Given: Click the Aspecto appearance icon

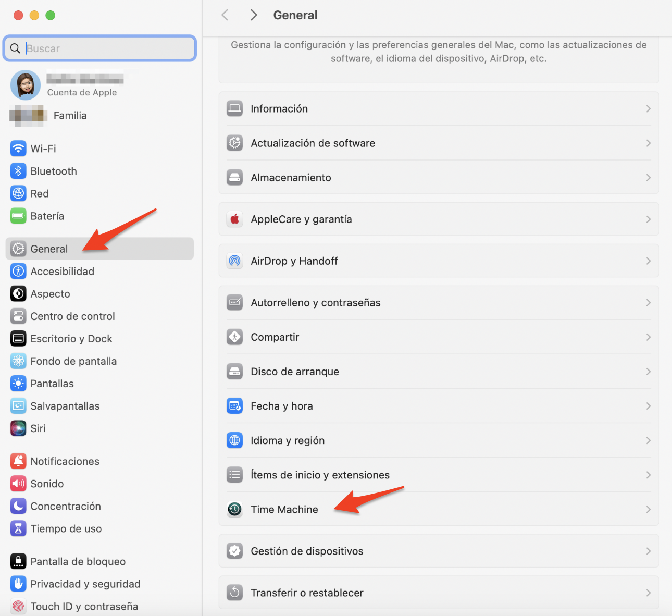Looking at the screenshot, I should (18, 293).
